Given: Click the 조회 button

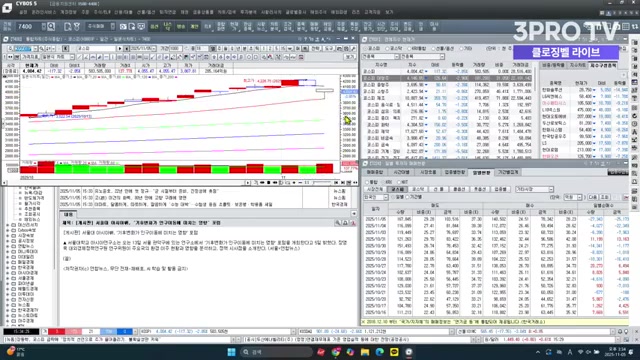Looking at the screenshot, I should 604,197.
